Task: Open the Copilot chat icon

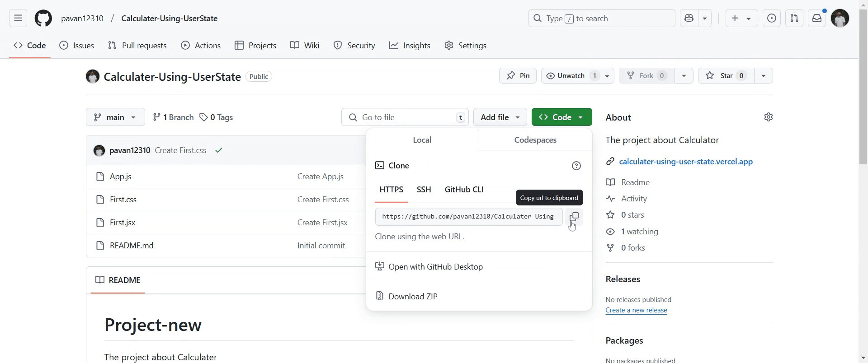Action: (x=689, y=19)
